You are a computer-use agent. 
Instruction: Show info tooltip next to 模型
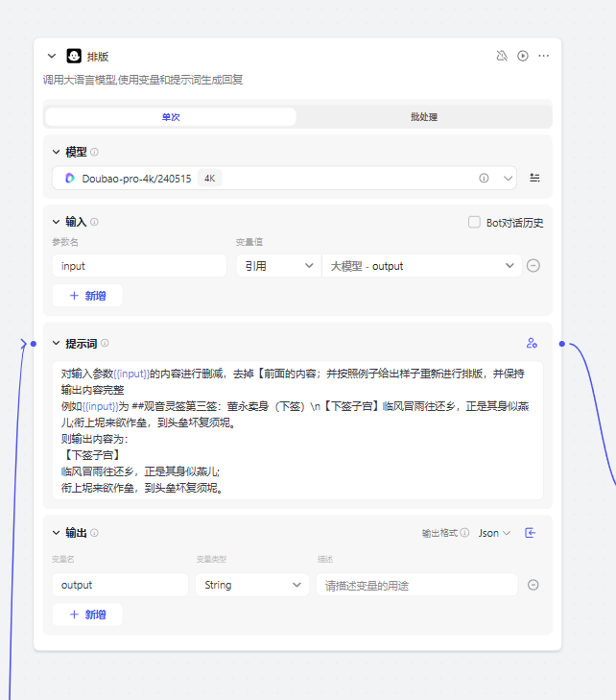click(x=95, y=152)
